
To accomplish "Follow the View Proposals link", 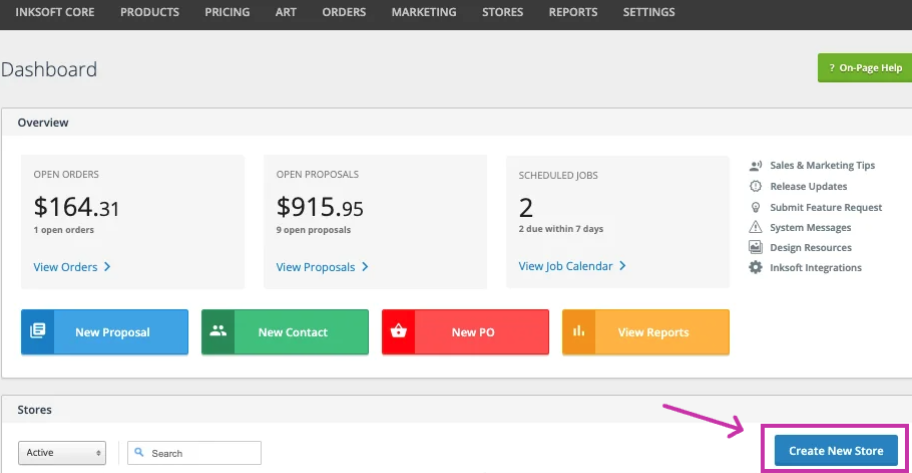I will click(322, 267).
